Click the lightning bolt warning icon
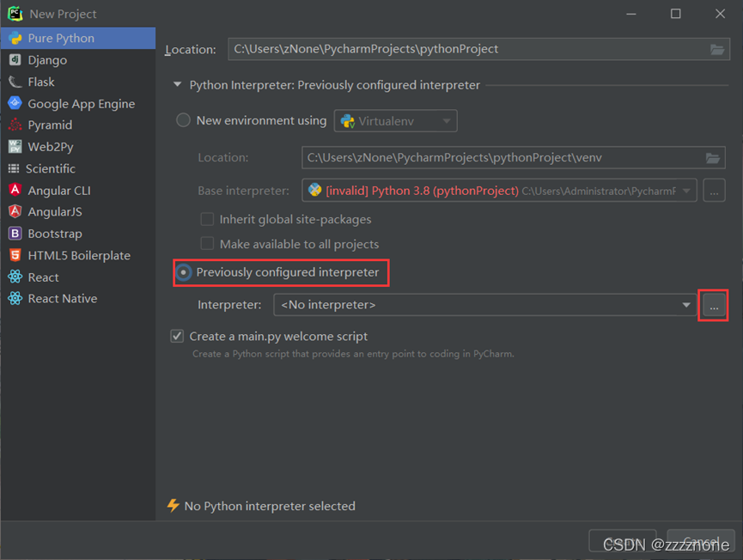The height and width of the screenshot is (560, 743). pyautogui.click(x=173, y=506)
